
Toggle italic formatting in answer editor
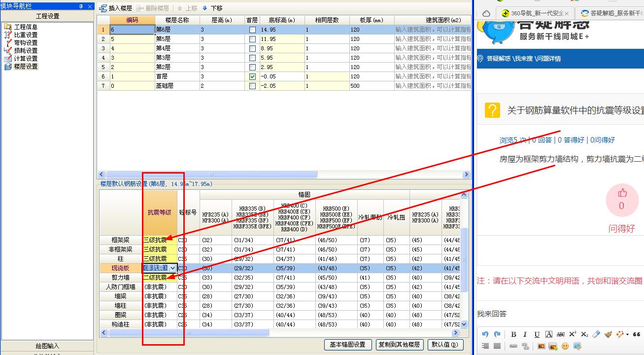point(525,334)
